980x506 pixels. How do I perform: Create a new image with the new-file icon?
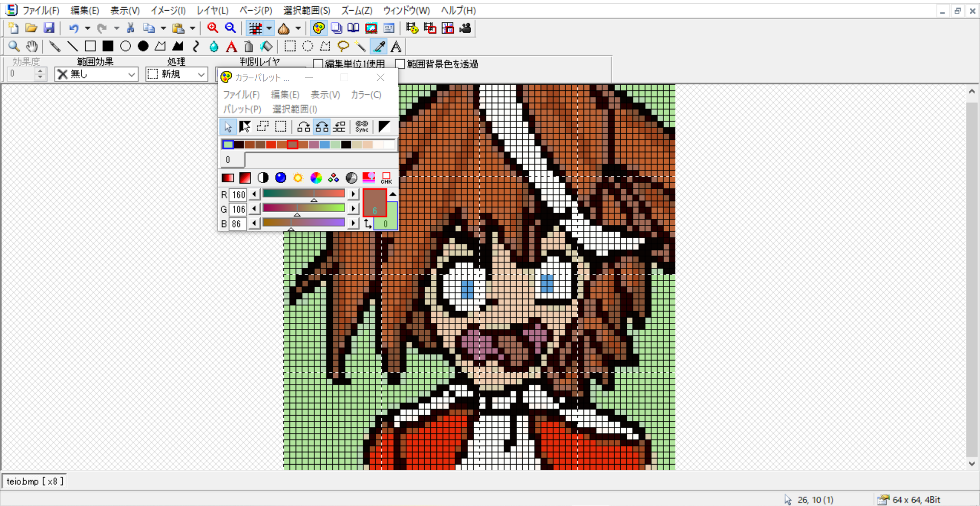(14, 28)
